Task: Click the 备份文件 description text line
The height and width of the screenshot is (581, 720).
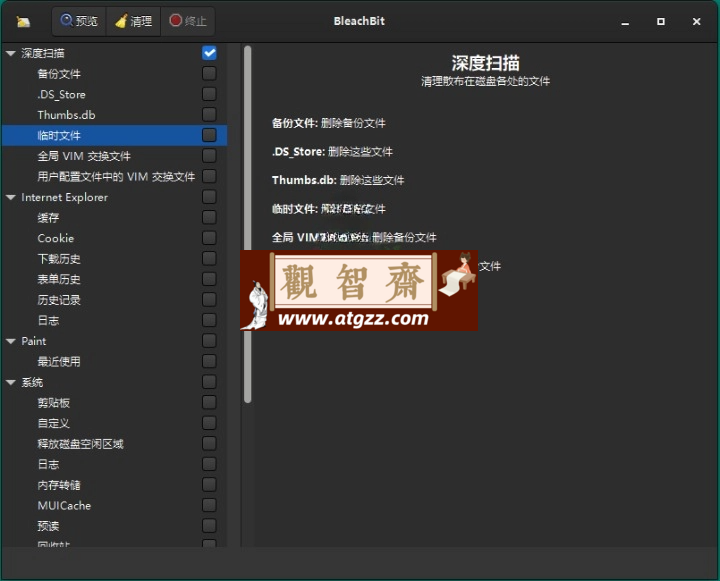Action: tap(328, 123)
